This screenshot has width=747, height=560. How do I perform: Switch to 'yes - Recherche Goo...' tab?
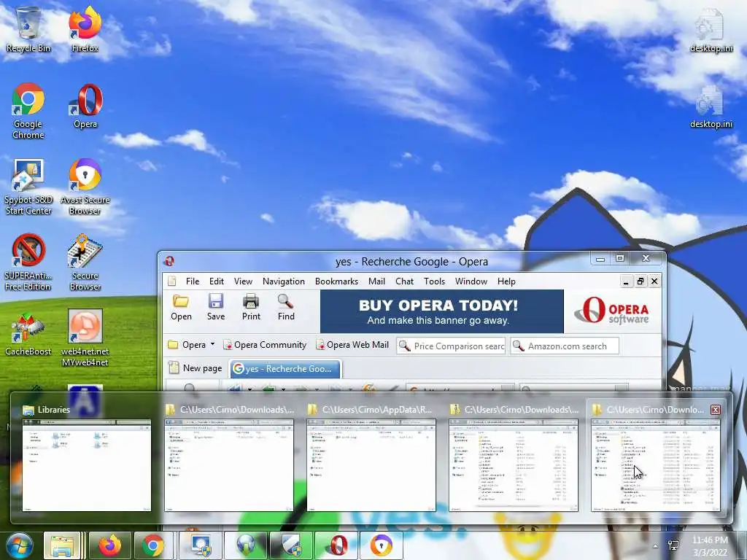click(x=285, y=368)
